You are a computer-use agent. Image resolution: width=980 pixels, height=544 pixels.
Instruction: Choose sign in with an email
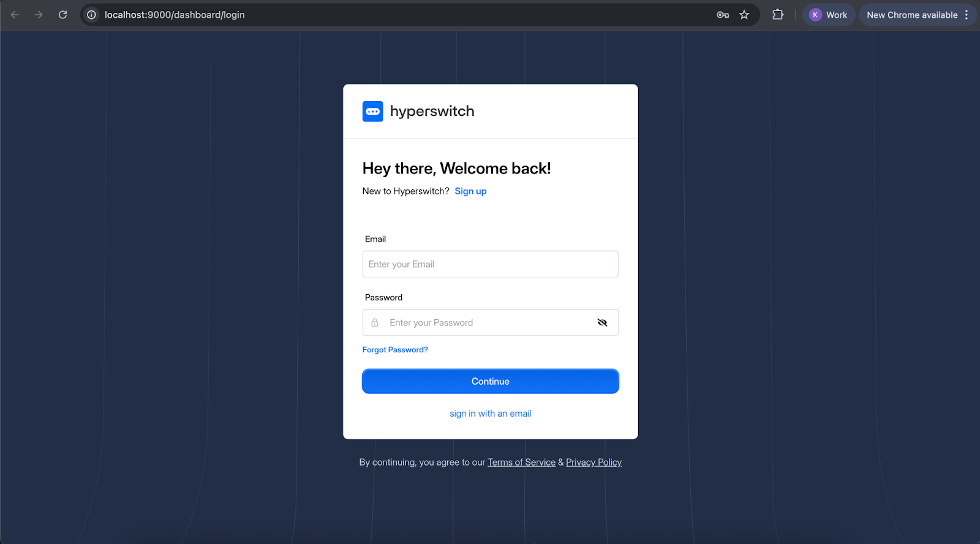click(490, 414)
